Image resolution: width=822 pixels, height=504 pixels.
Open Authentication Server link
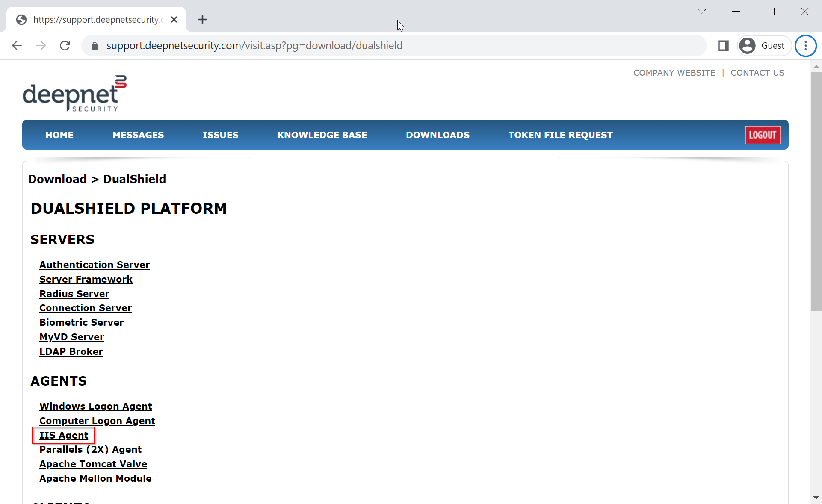coord(95,265)
